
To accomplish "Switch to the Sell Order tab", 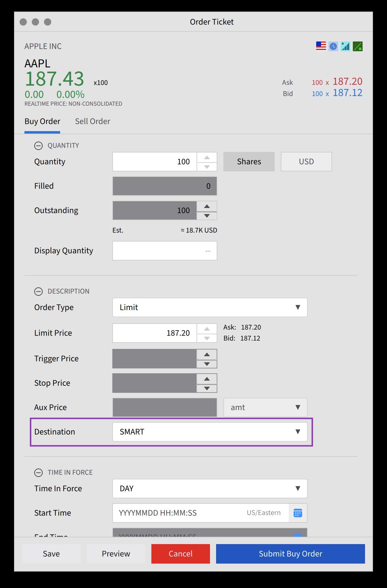I will pos(92,121).
